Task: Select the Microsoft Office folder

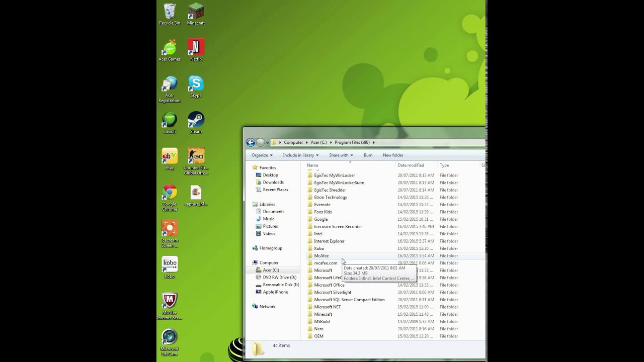Action: (x=329, y=285)
